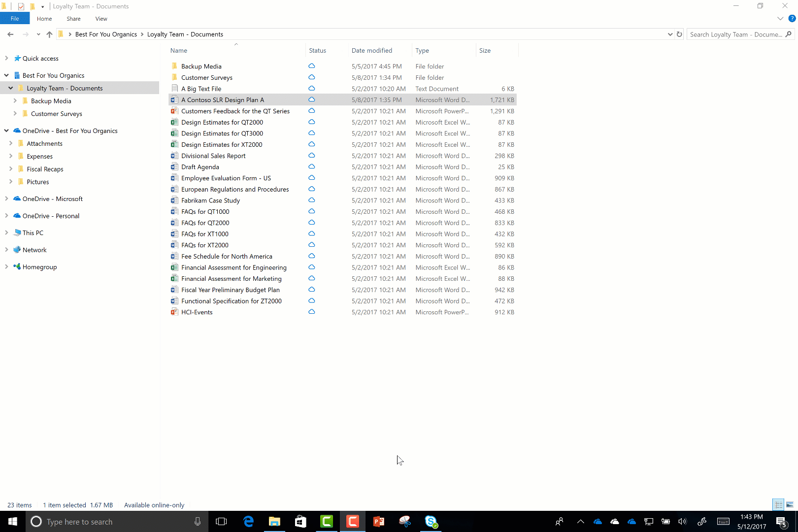Open Task View from taskbar
This screenshot has width=798, height=532.
pyautogui.click(x=222, y=521)
